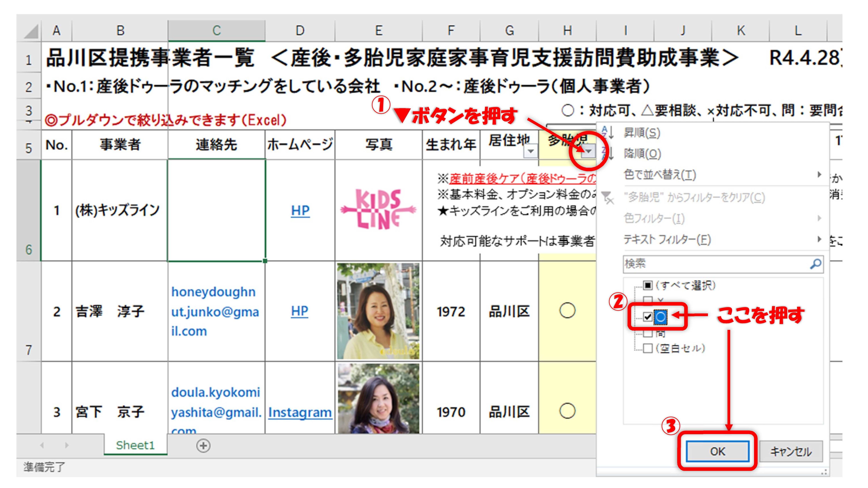868x488 pixels.
Task: Toggle the (すべて選択) checkbox
Action: (x=648, y=285)
